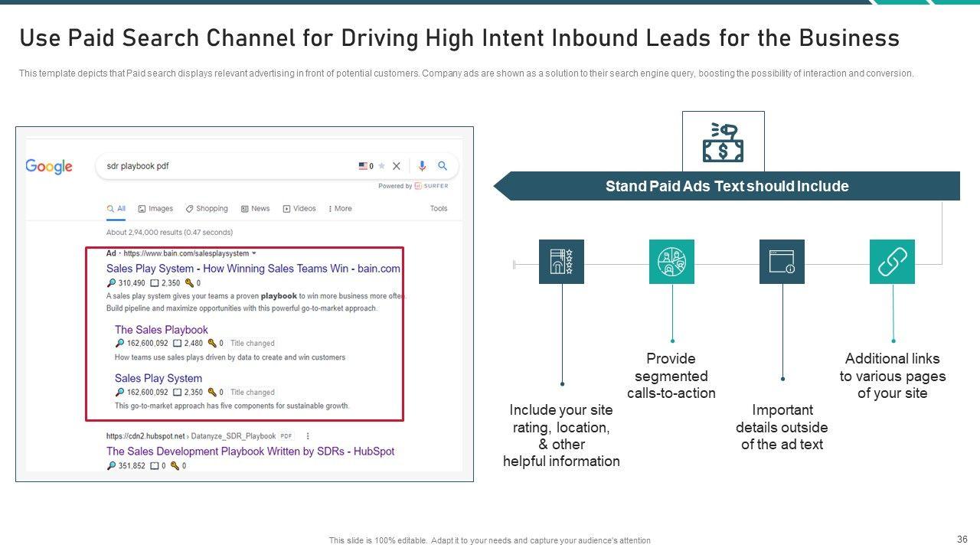Screen dimensions: 980x551
Task: Click the PDF badge on the HubSpot result
Action: click(x=286, y=436)
